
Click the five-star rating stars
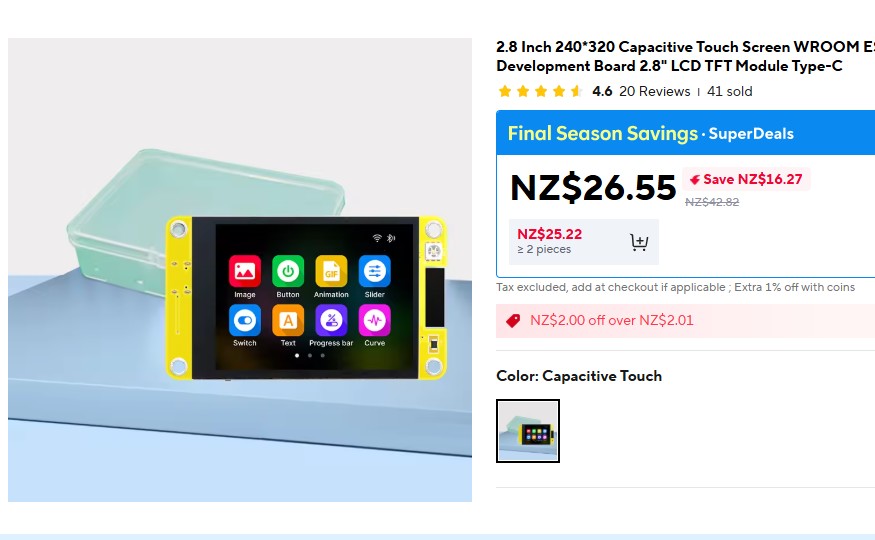click(540, 91)
